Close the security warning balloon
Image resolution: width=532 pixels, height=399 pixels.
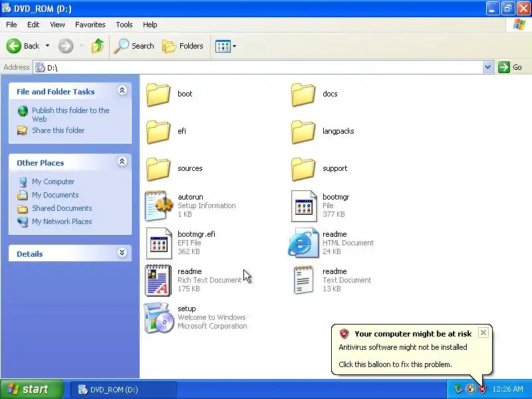[483, 332]
